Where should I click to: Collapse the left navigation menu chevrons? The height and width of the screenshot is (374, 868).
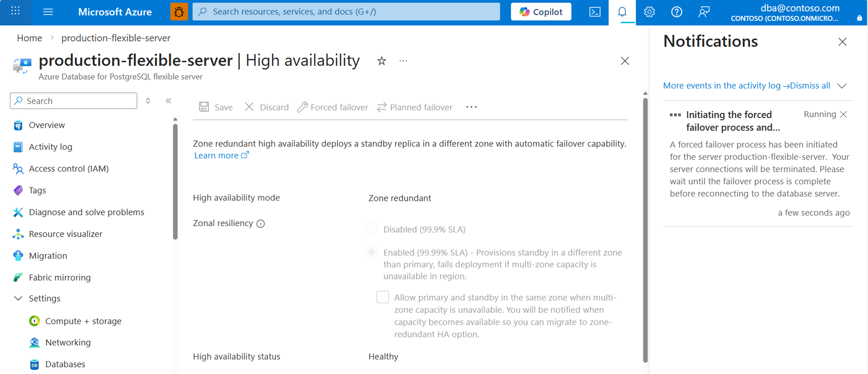click(x=169, y=101)
